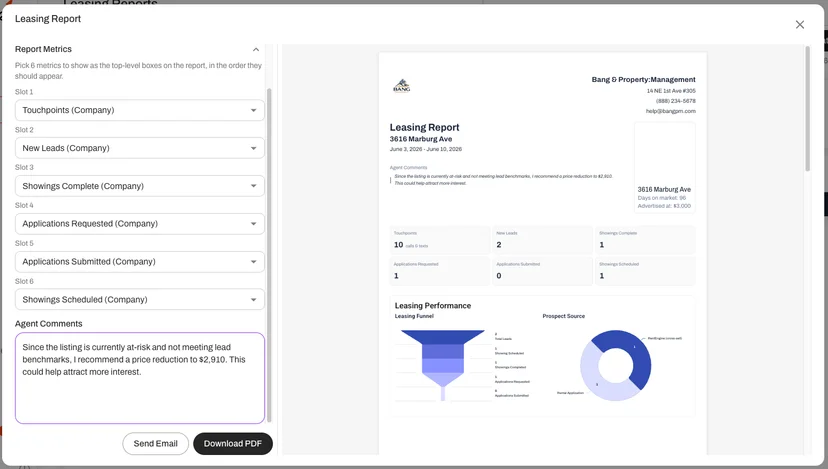The width and height of the screenshot is (828, 469).
Task: Click the Prospect Source donut chart
Action: pos(615,365)
